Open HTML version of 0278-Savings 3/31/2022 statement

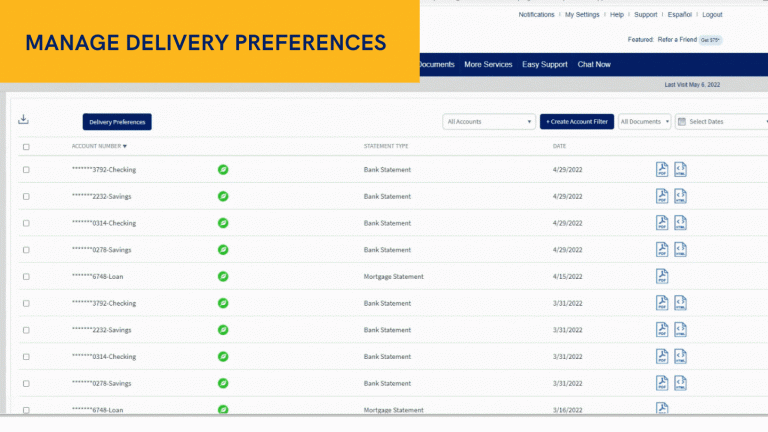pyautogui.click(x=680, y=383)
